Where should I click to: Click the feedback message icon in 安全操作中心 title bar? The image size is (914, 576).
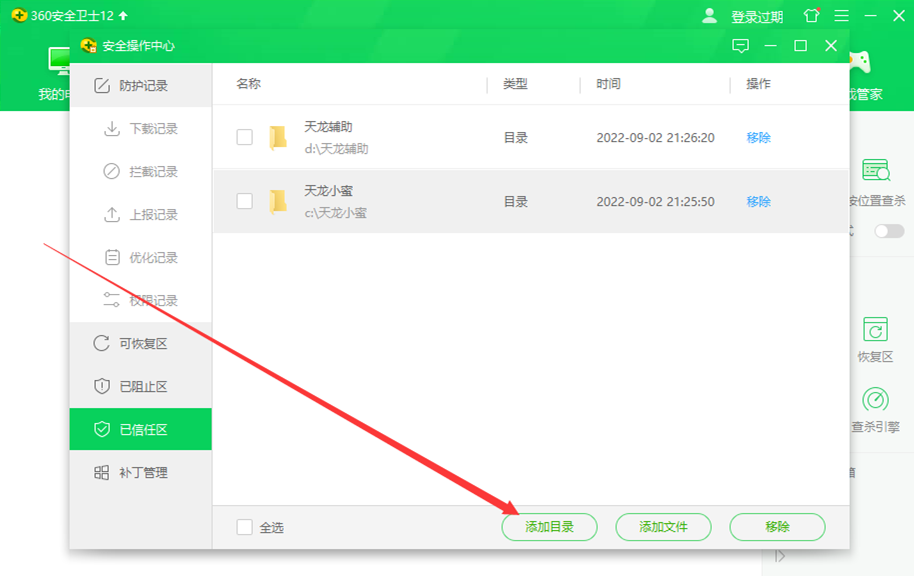[x=740, y=45]
